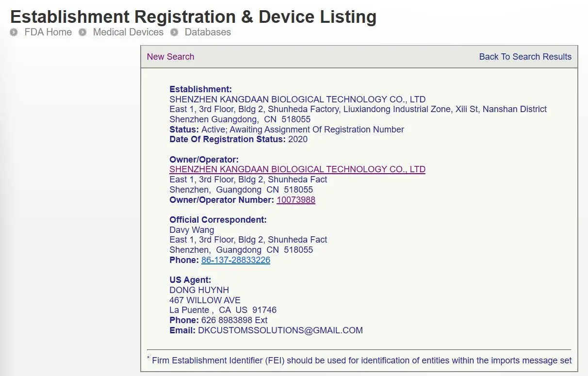
Task: Click the US Agent name DONG HUYNH
Action: click(x=199, y=290)
